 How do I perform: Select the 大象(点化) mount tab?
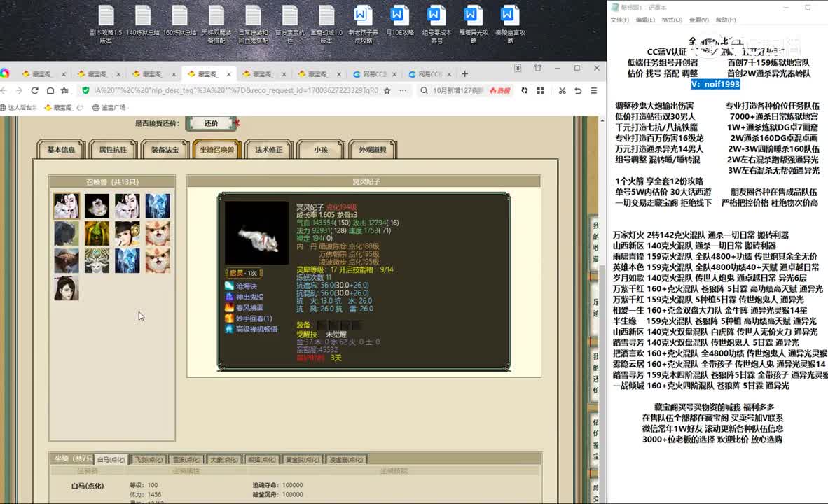point(224,460)
